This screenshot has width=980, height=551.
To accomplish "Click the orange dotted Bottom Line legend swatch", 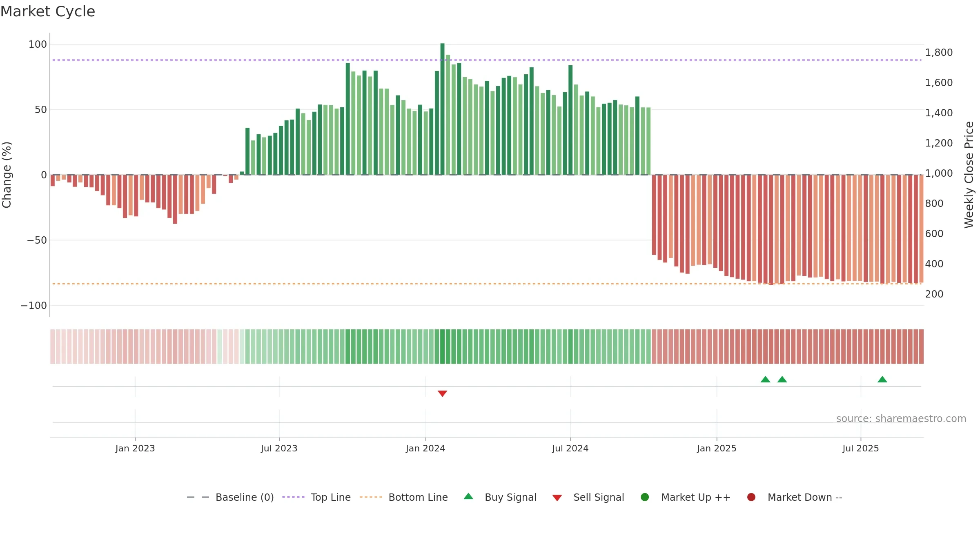I will point(371,497).
